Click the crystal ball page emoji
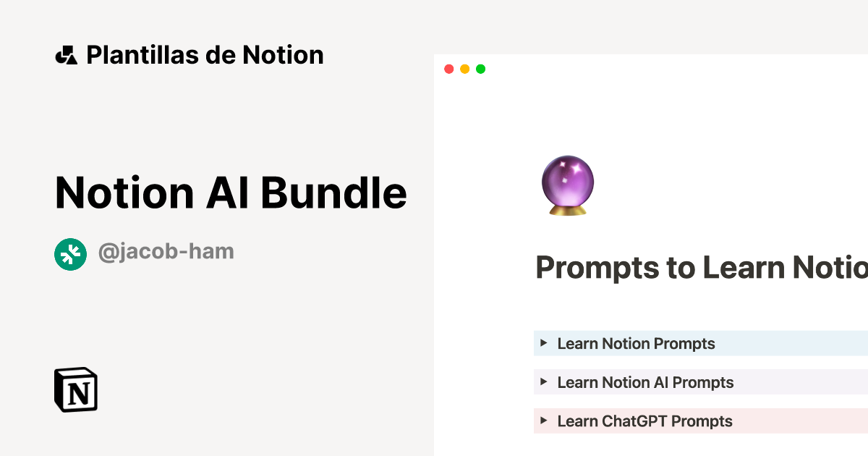 (x=567, y=185)
